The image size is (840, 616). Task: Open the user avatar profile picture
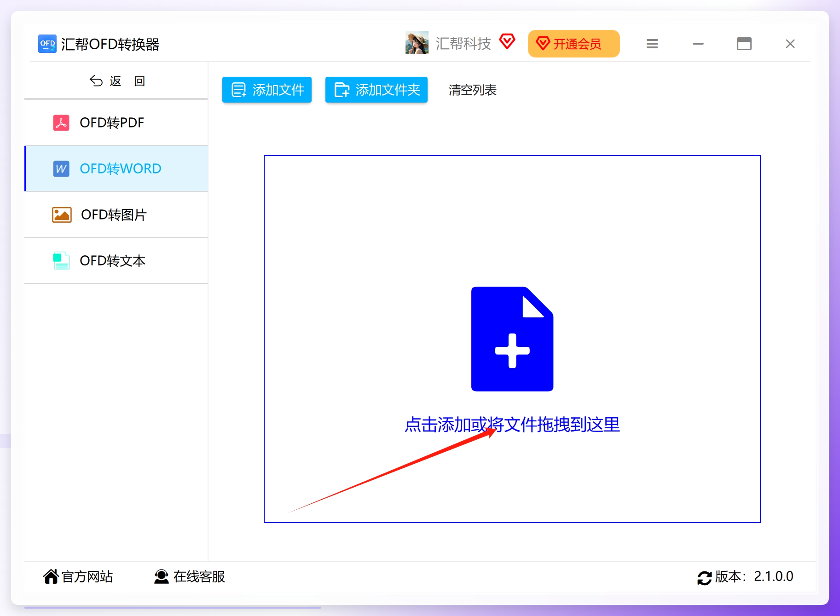(x=417, y=43)
